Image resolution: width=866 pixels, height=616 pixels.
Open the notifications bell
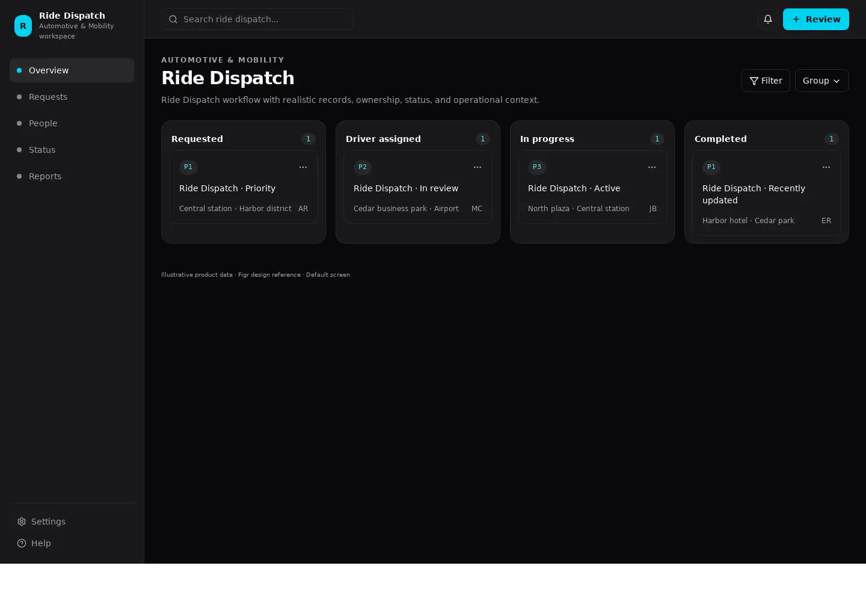(x=768, y=19)
